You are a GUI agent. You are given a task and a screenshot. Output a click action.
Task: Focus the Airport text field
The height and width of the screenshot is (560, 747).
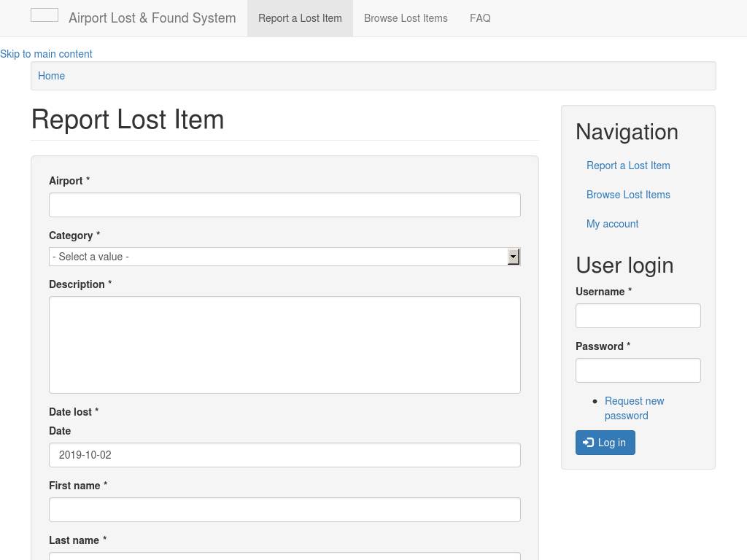tap(285, 205)
